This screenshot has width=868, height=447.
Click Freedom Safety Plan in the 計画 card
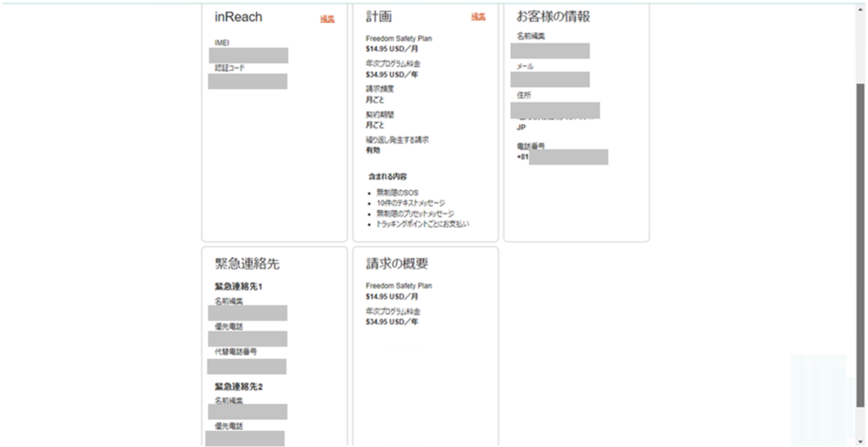[398, 38]
